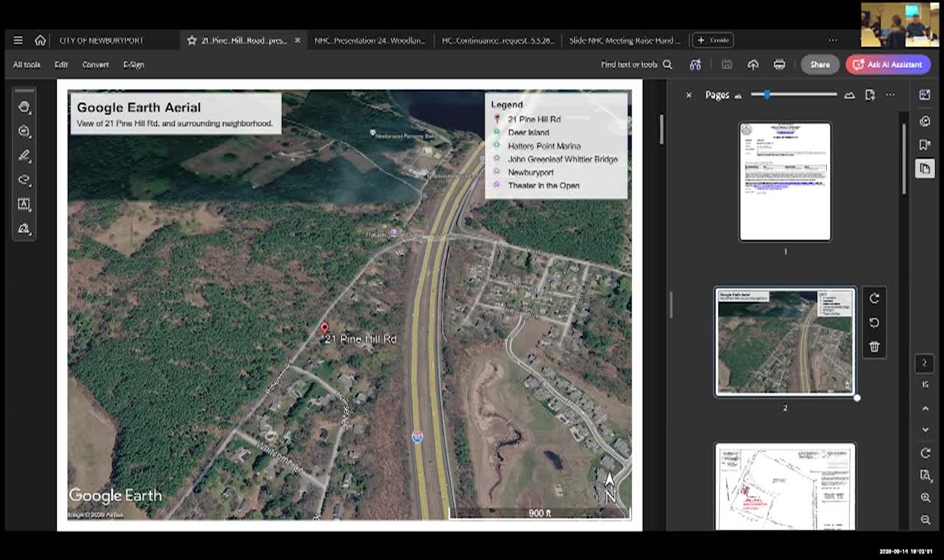Image resolution: width=944 pixels, height=560 pixels.
Task: Click the Share button
Action: [x=820, y=65]
